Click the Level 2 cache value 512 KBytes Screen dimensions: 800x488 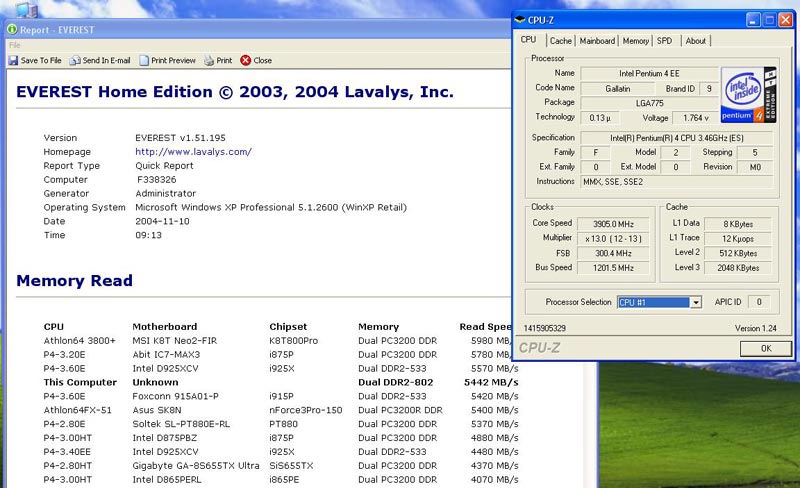click(738, 253)
